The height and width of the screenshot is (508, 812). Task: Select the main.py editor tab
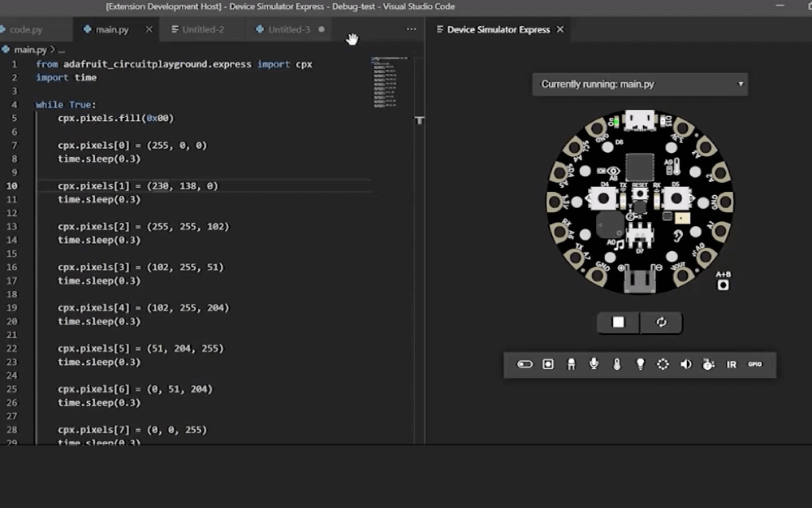pos(112,29)
